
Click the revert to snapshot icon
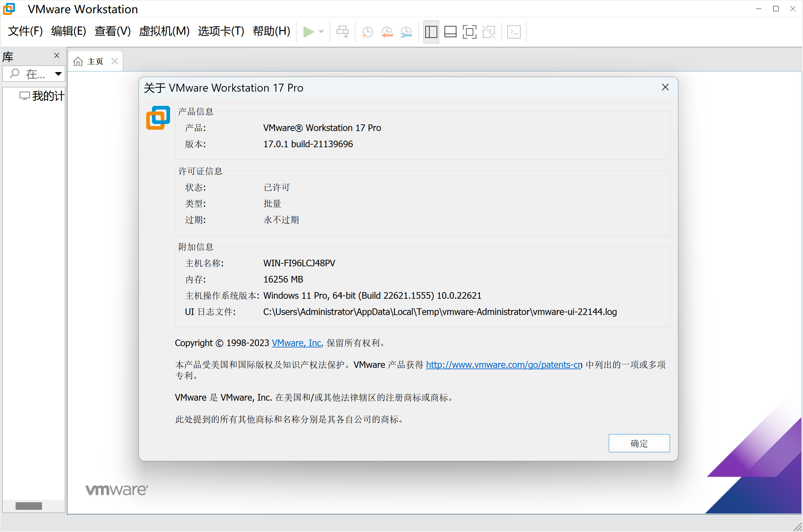(x=387, y=32)
